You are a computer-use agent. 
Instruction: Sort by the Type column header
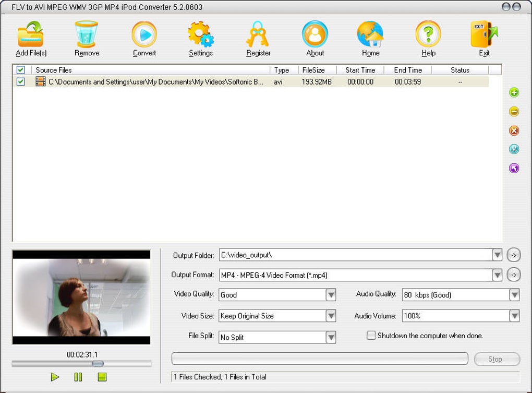[284, 70]
